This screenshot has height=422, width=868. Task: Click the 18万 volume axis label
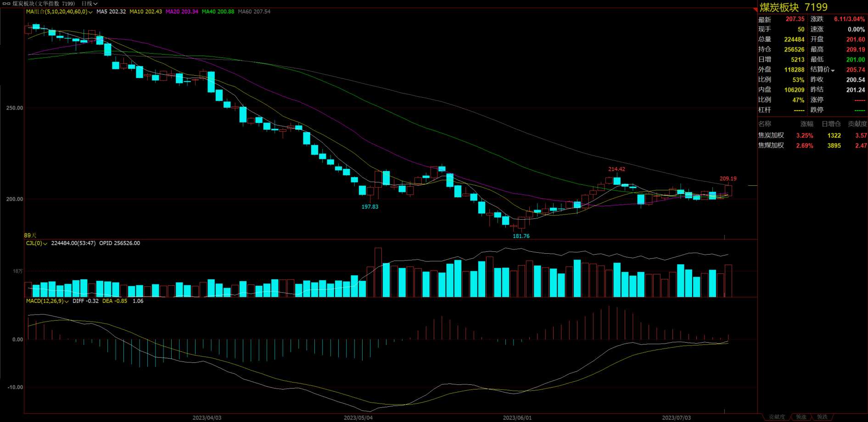(x=17, y=272)
